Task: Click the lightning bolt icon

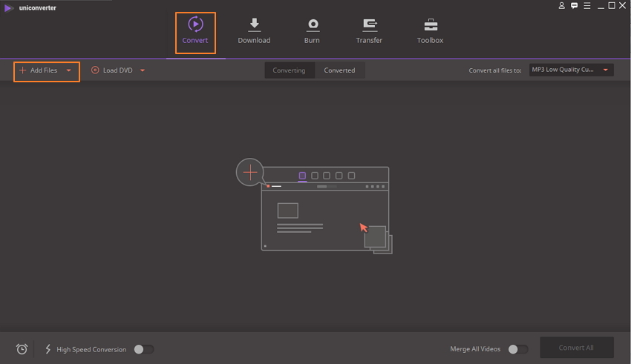Action: [48, 348]
